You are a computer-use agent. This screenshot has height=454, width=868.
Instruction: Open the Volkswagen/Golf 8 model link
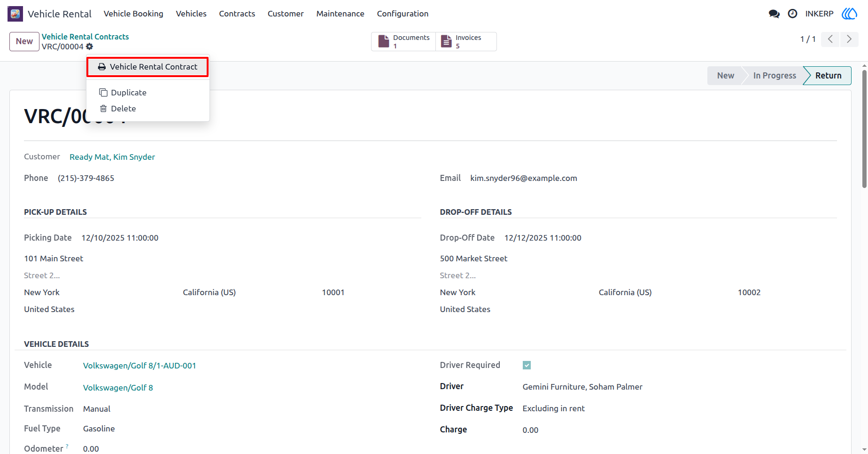tap(118, 388)
